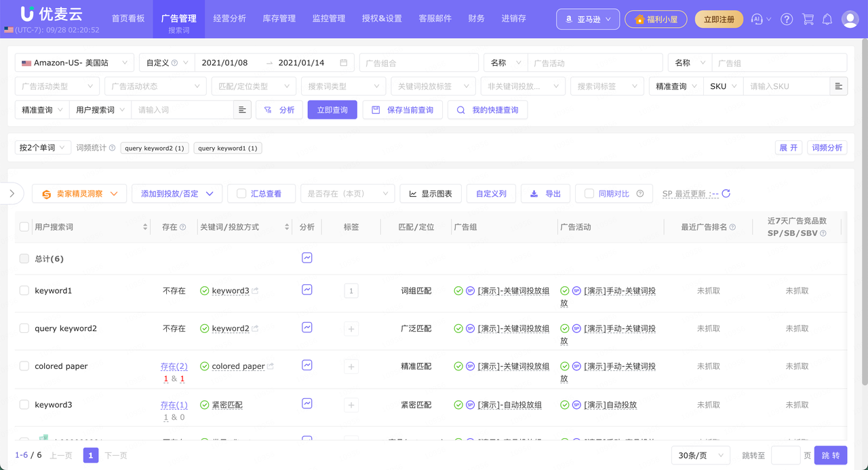The width and height of the screenshot is (868, 470).
Task: Click the 广告活动 name input field
Action: [x=595, y=62]
